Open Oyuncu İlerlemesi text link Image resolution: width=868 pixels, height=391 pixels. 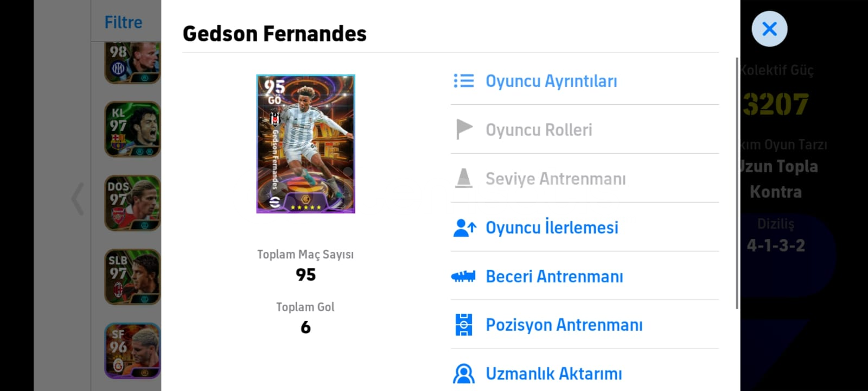552,228
